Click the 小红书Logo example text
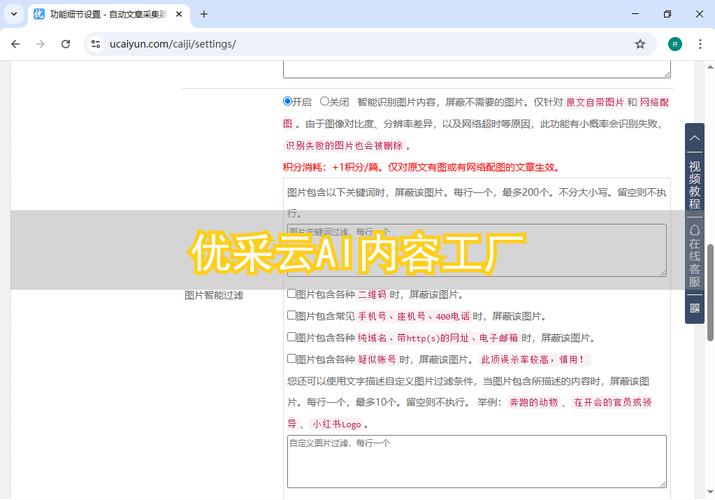Viewport: 715px width, 500px height. coord(337,424)
